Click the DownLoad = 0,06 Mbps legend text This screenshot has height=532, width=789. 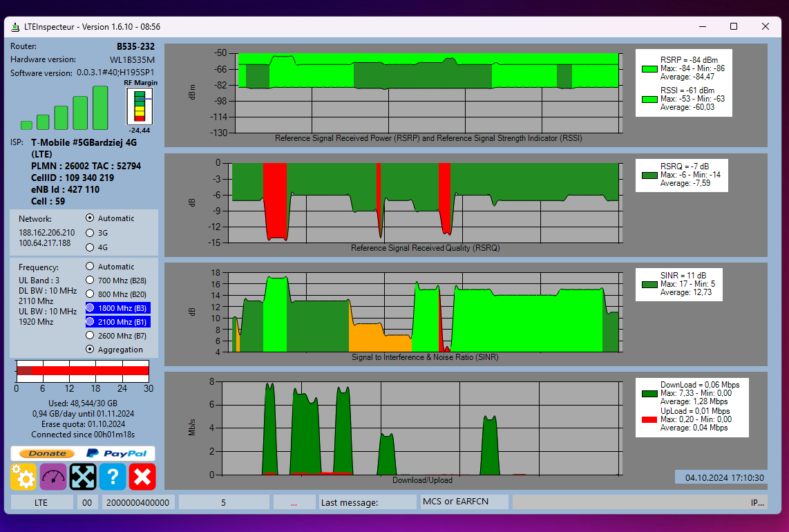point(700,385)
